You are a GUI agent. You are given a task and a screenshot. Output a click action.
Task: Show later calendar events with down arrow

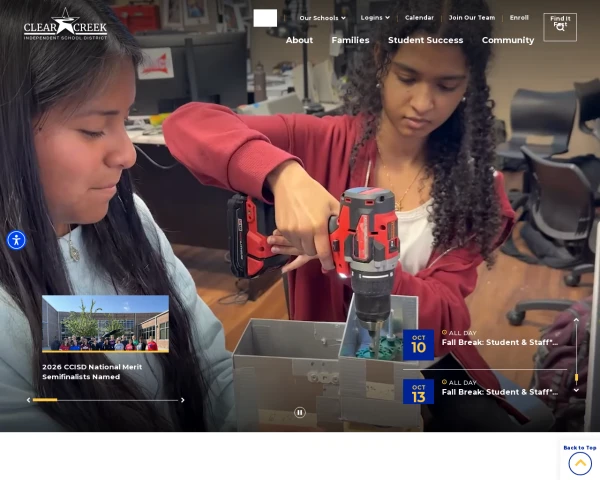[576, 390]
